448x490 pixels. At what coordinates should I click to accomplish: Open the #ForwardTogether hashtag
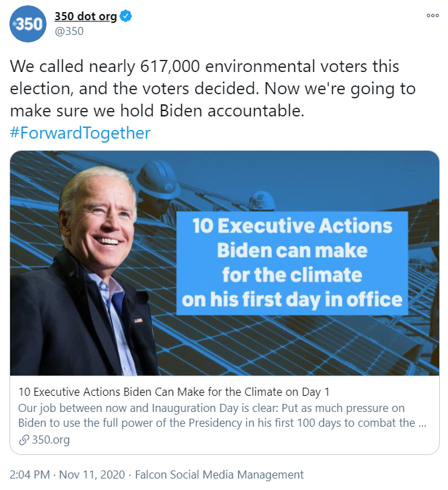(x=80, y=133)
